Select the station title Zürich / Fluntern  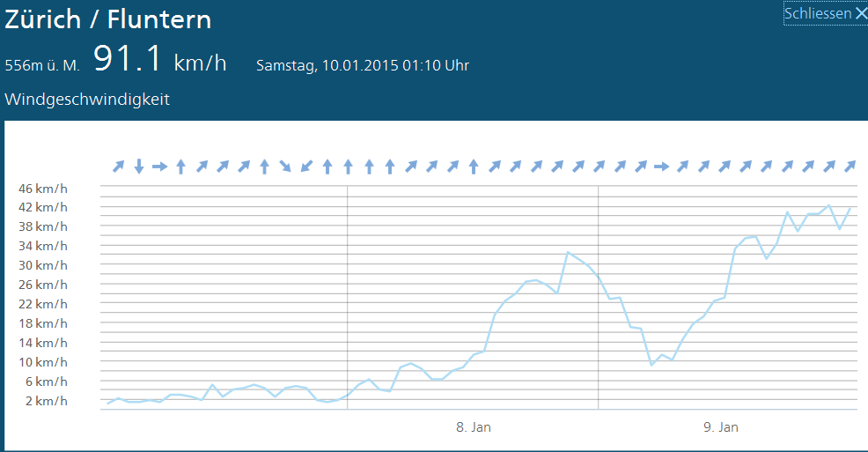(108, 19)
